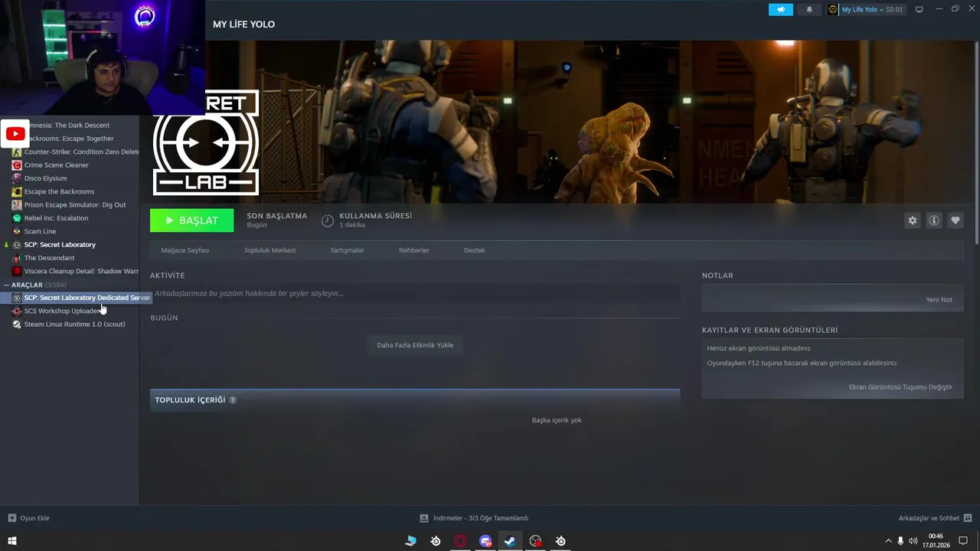Show game info via the info icon
The image size is (980, 551).
point(934,220)
